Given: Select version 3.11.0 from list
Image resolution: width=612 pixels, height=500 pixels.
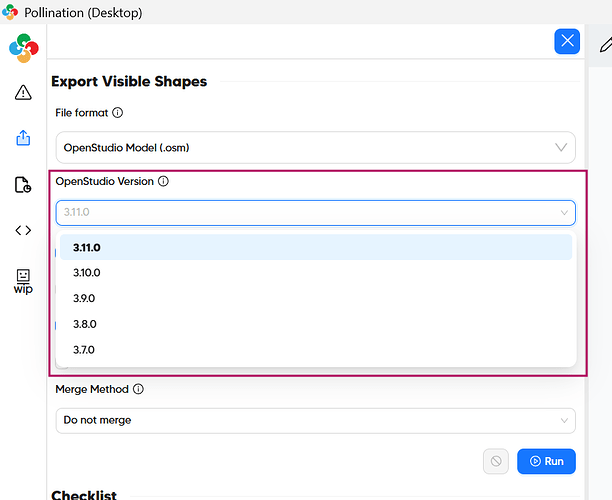Looking at the screenshot, I should click(316, 247).
